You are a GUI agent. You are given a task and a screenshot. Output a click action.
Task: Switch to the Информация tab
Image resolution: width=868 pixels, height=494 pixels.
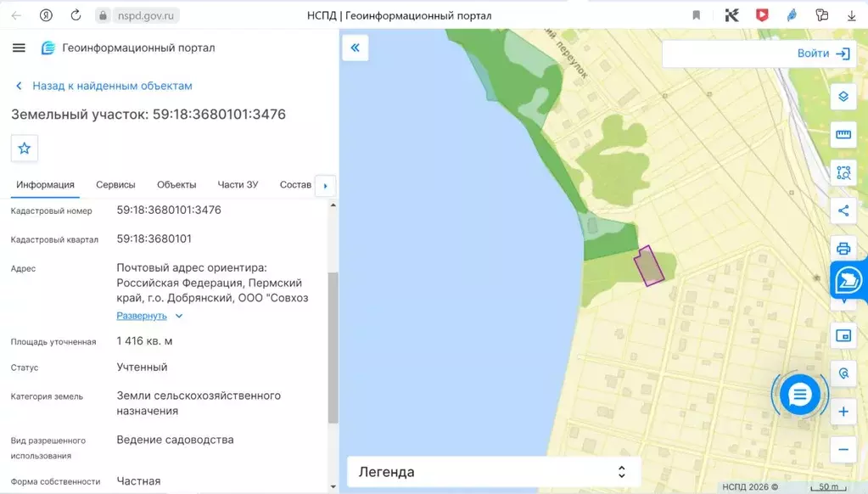45,184
